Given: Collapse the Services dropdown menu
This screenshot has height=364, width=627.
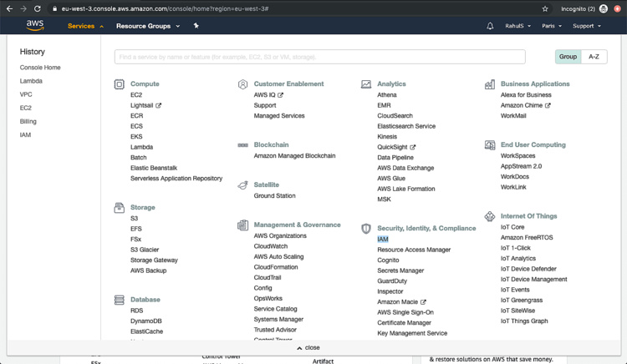Looking at the screenshot, I should click(85, 26).
